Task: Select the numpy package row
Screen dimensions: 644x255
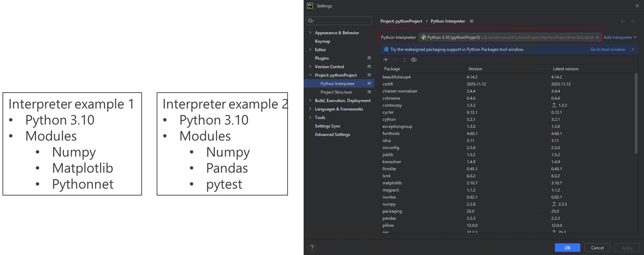Action: pos(508,204)
